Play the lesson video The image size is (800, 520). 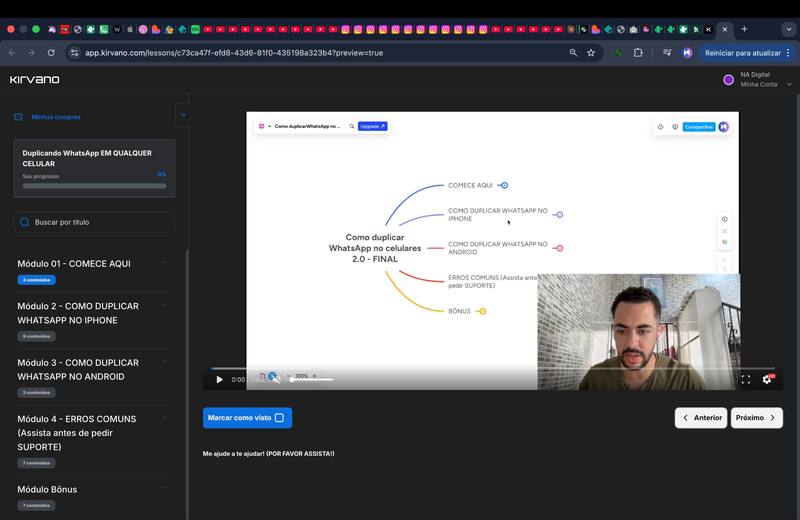[x=219, y=380]
